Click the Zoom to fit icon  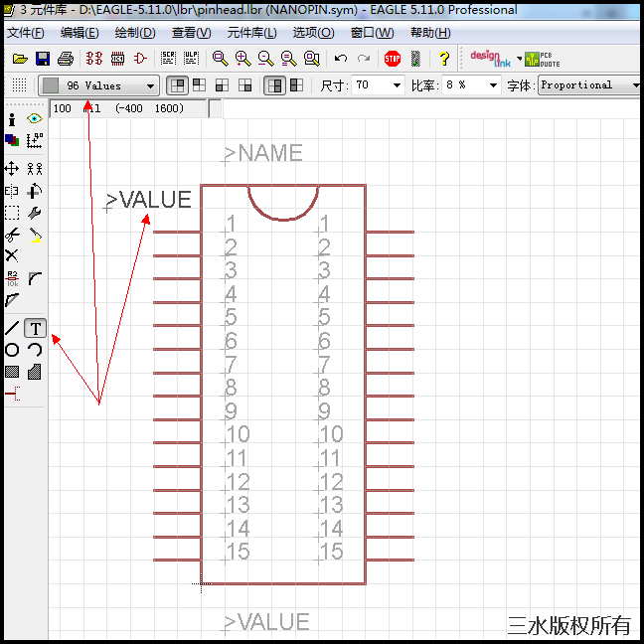click(221, 59)
